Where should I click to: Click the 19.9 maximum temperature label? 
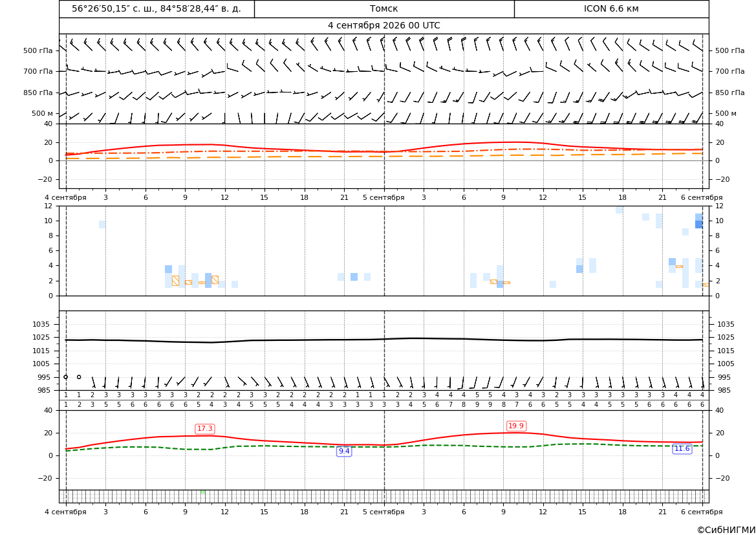515,426
